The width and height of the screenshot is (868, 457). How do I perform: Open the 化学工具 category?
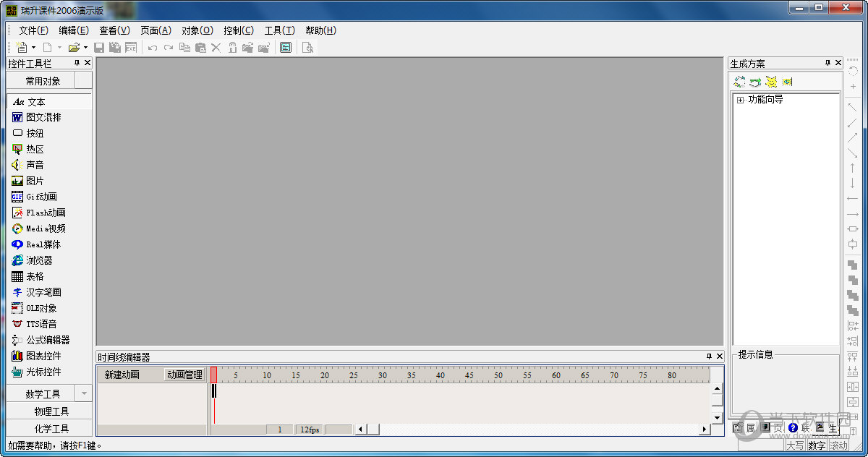[50, 429]
